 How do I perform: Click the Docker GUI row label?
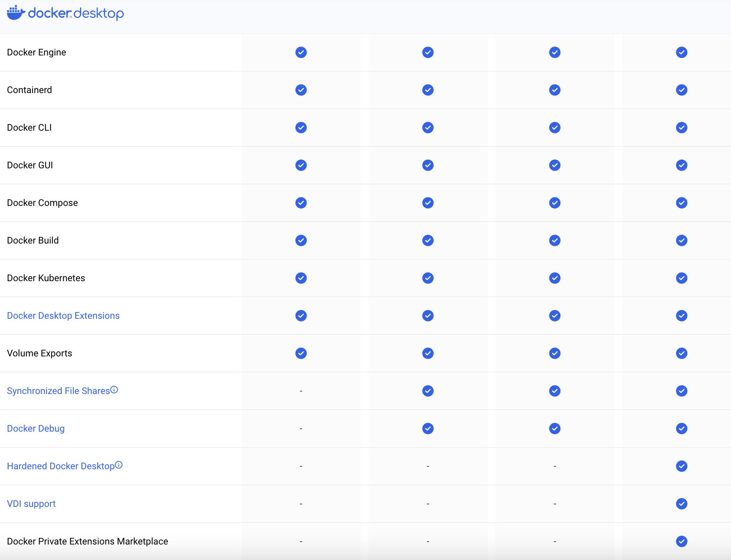click(x=30, y=165)
